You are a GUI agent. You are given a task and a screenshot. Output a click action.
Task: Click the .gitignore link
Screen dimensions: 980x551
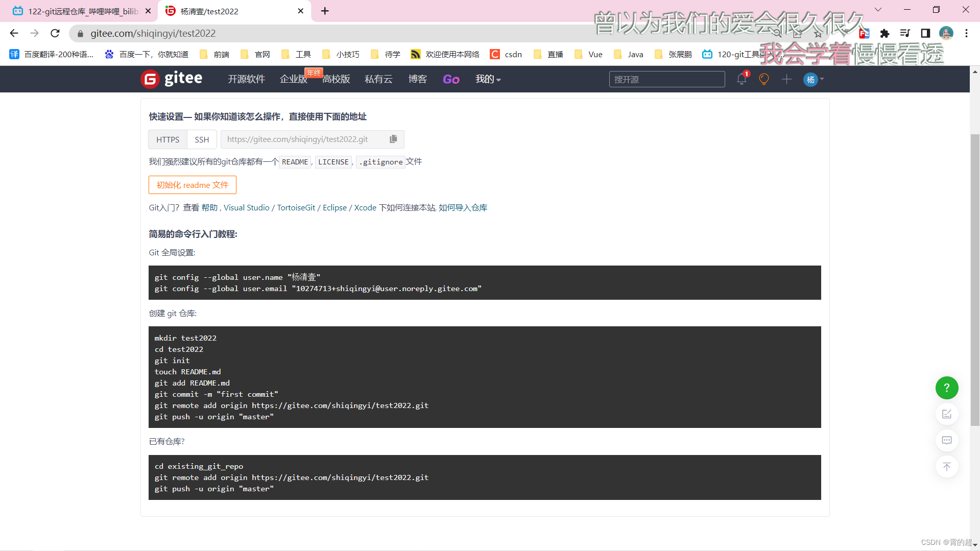click(x=381, y=162)
